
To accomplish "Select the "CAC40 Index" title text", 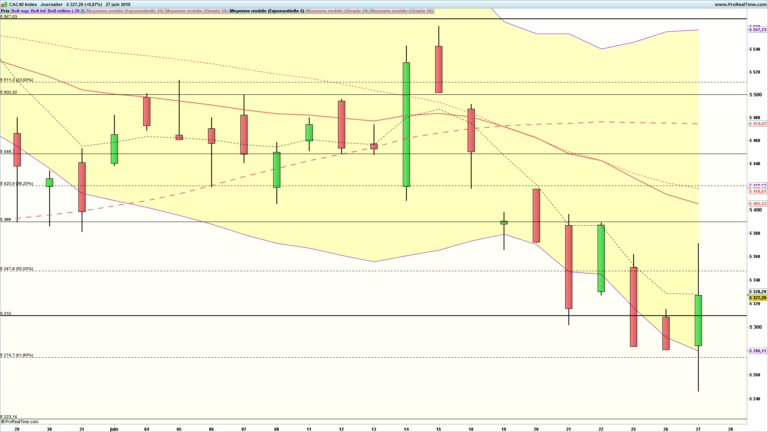I will 23,4.
